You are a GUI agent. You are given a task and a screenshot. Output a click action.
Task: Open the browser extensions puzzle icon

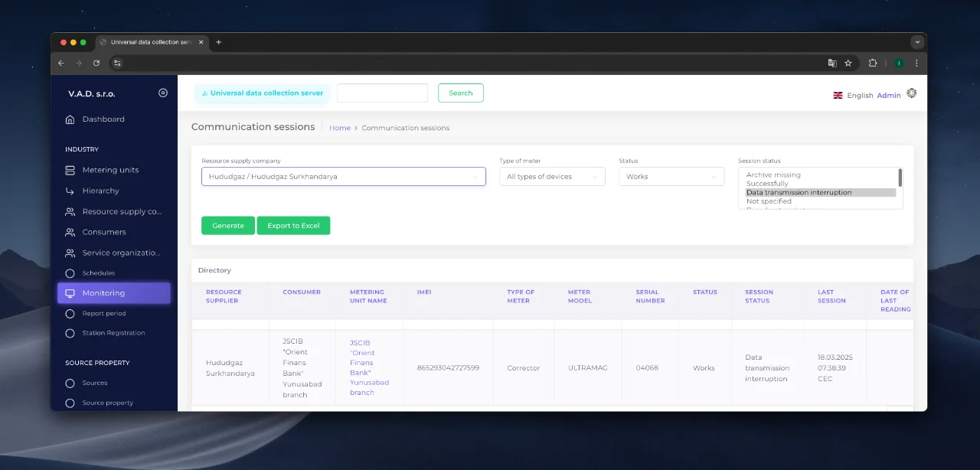(873, 63)
